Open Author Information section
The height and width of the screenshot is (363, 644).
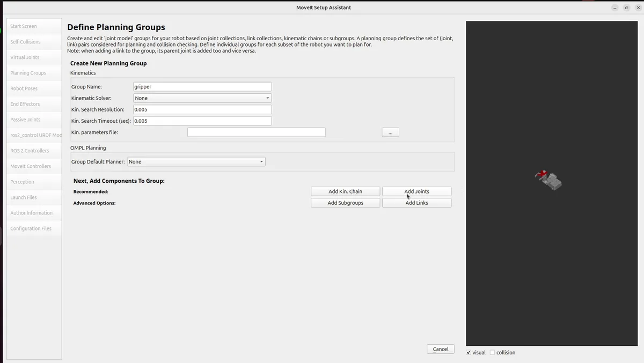34,213
